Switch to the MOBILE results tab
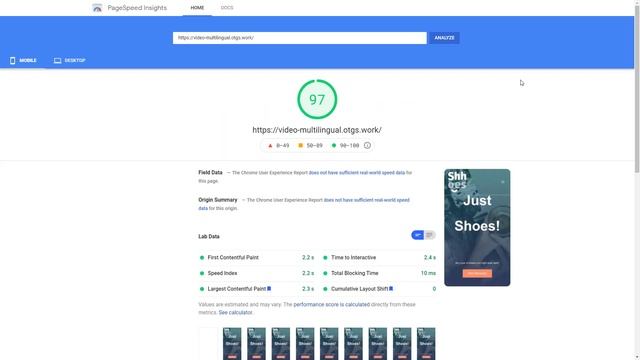Screen dimensions: 640x360 (23, 60)
